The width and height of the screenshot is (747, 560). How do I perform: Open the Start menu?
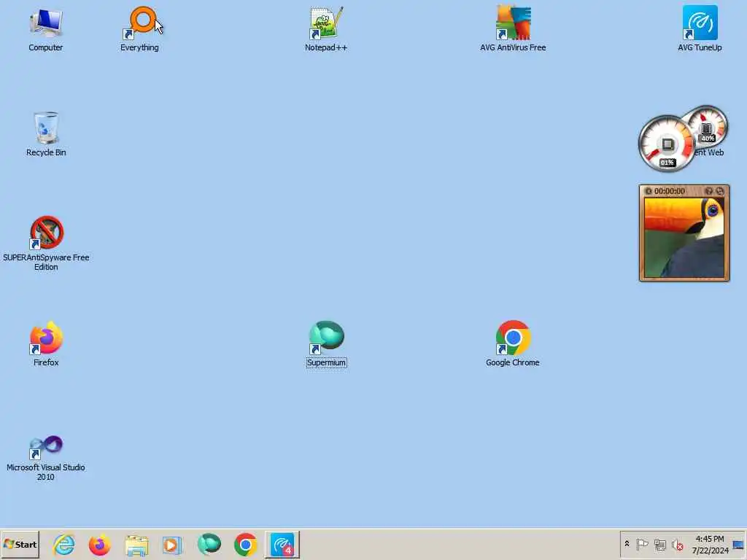point(20,544)
